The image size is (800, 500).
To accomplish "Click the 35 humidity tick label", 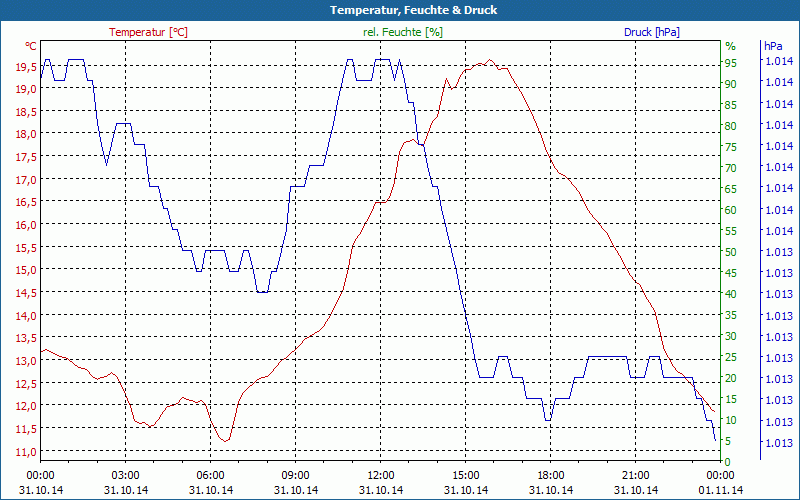I will (731, 315).
